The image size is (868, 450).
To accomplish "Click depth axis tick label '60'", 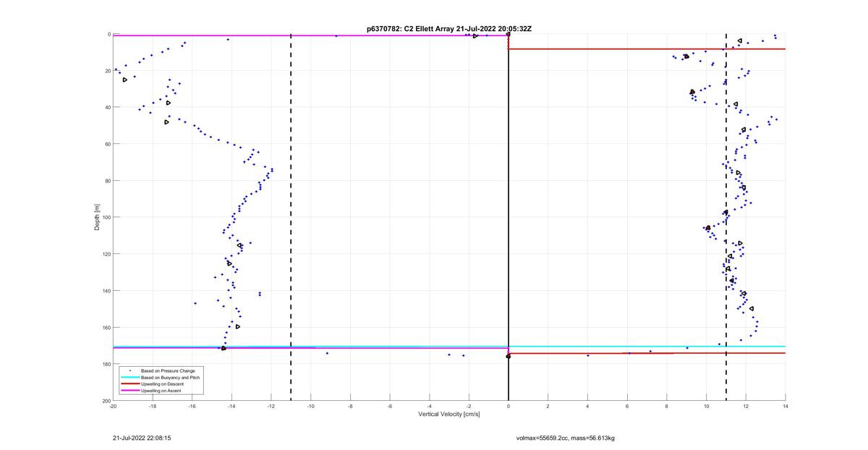I will (x=107, y=144).
